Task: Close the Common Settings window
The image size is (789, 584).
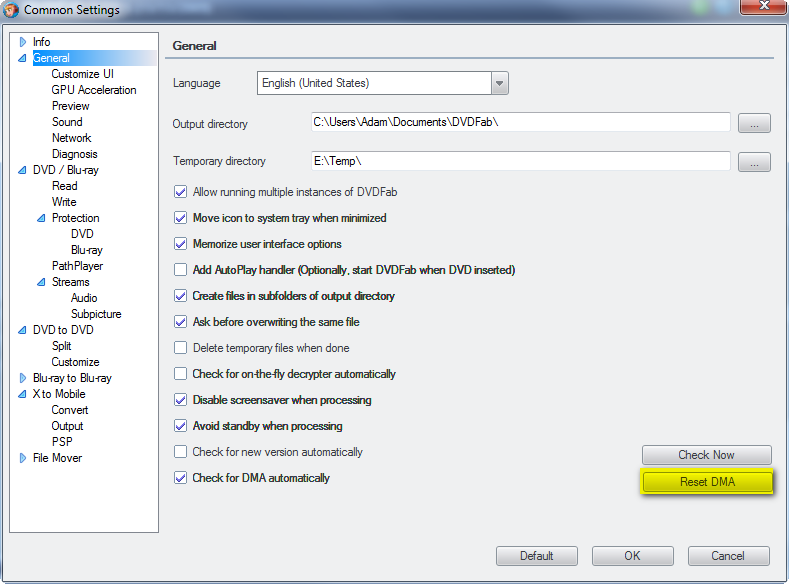Action: (x=763, y=6)
